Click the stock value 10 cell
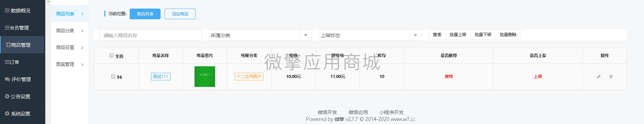This screenshot has width=644, height=124. coord(382,77)
